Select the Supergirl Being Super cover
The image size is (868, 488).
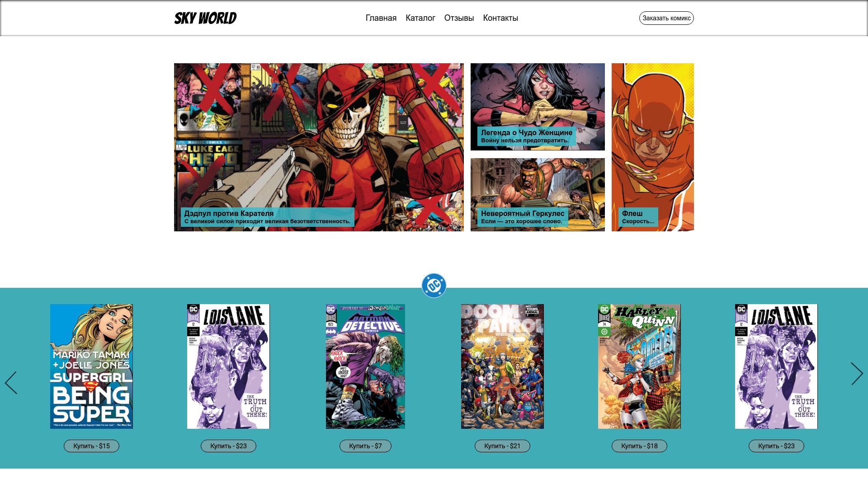91,366
